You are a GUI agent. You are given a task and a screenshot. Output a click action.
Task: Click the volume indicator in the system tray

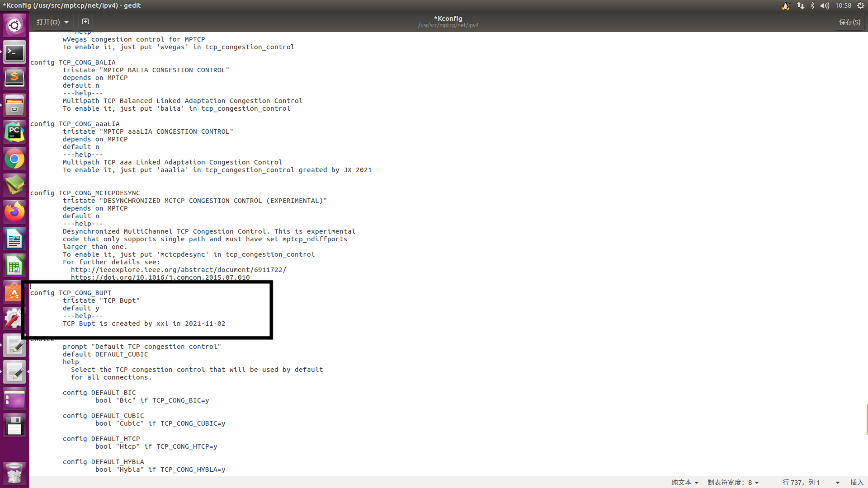[825, 5]
